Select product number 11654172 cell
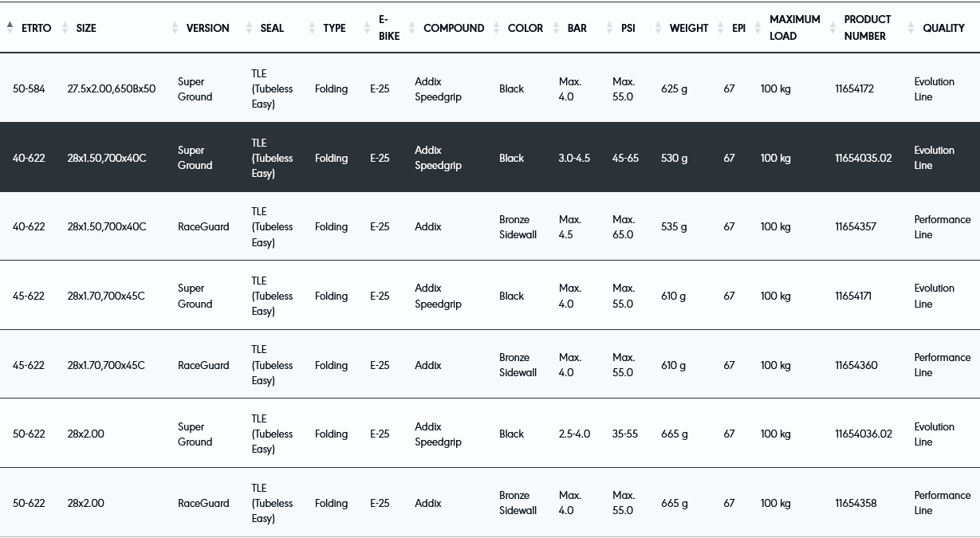Screen dimensions: 980x538 [854, 89]
